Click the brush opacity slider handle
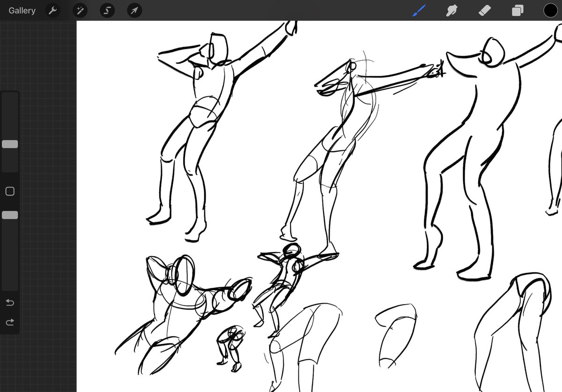 tap(10, 215)
